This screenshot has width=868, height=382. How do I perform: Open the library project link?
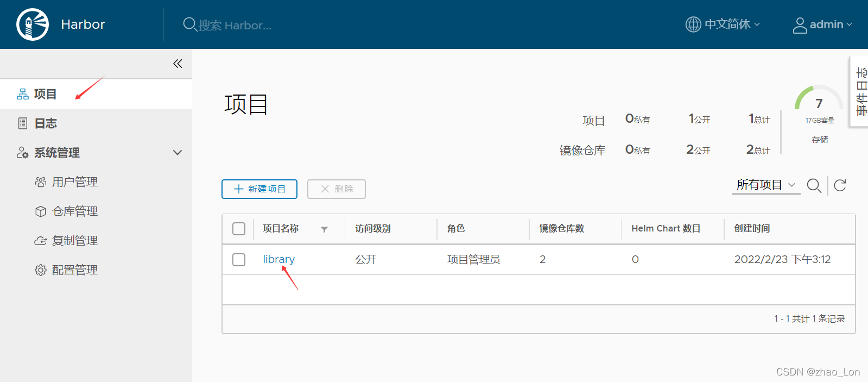point(278,260)
